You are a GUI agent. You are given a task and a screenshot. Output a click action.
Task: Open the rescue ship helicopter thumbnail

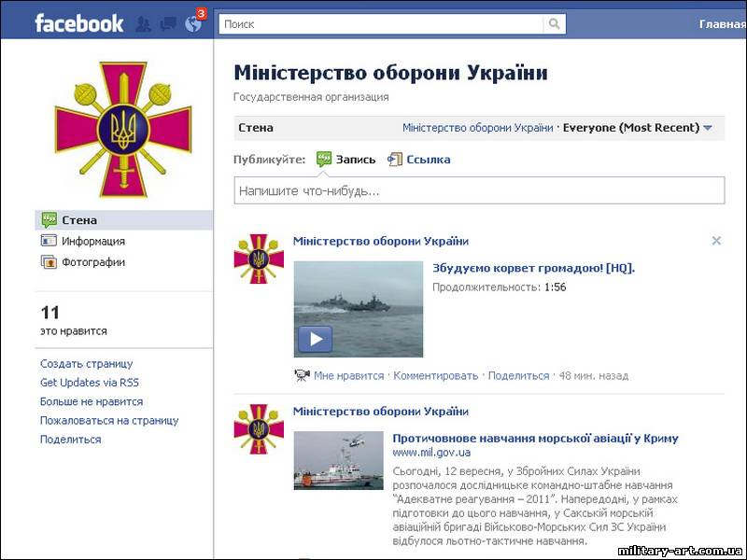coord(338,460)
